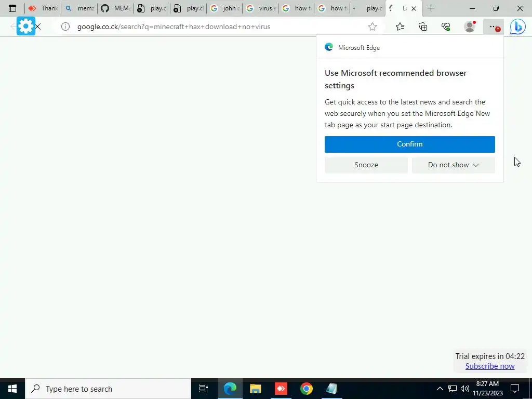Switch to the 'Thank' tab

point(43,8)
